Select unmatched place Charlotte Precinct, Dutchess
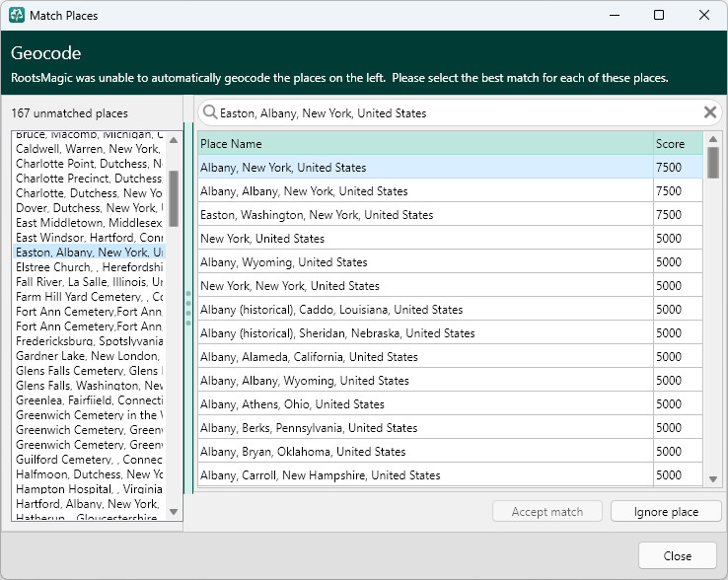Screen dimensions: 728x580 [89, 179]
